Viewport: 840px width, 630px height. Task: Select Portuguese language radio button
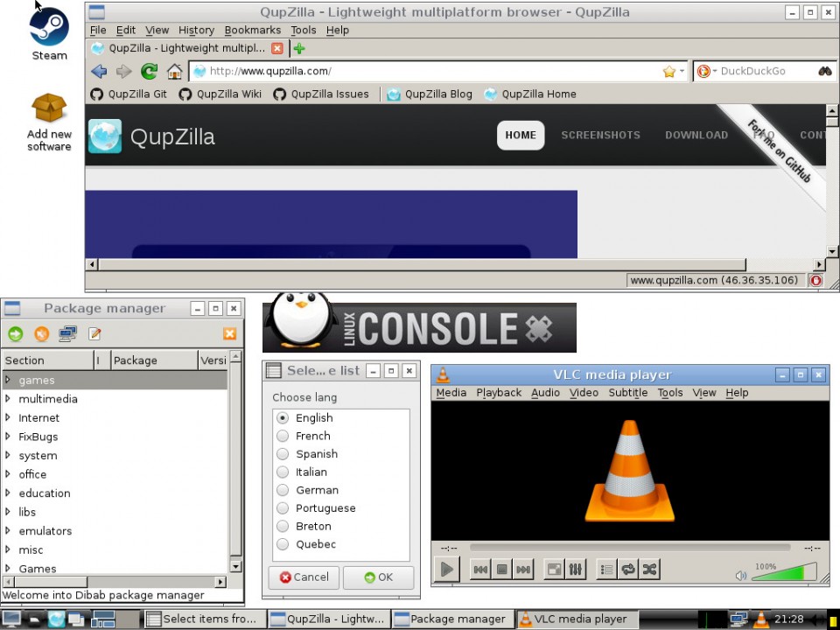283,508
